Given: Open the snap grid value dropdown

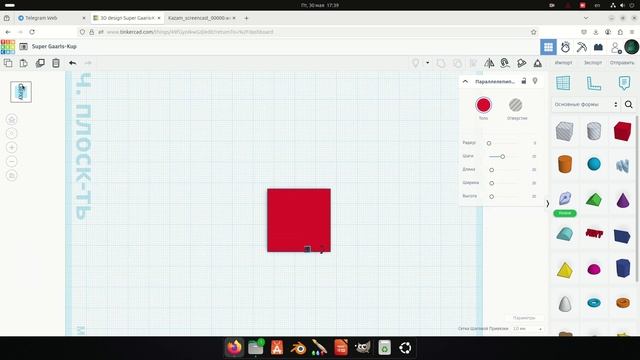Looking at the screenshot, I should [528, 329].
